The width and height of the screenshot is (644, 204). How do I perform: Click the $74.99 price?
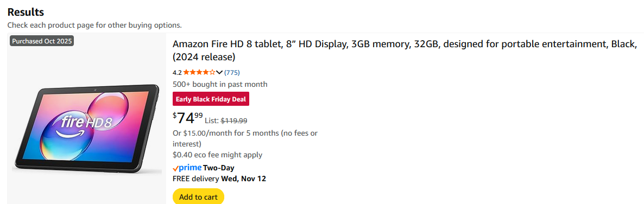pos(188,118)
